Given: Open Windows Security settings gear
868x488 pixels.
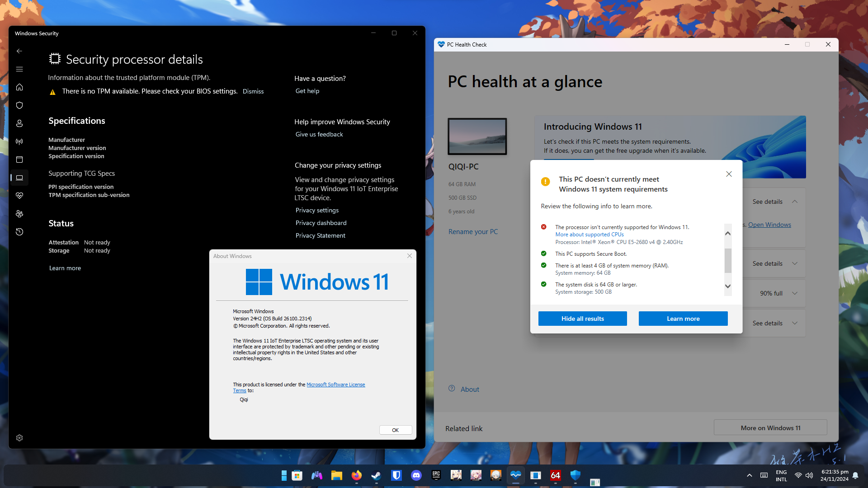Looking at the screenshot, I should (x=19, y=438).
